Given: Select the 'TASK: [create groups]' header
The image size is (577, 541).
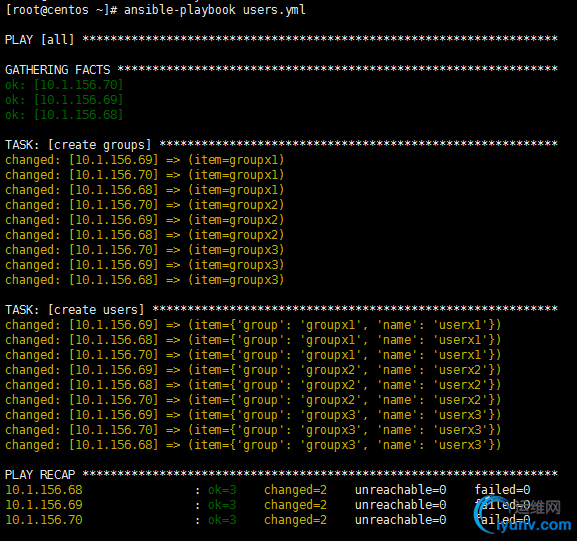Looking at the screenshot, I should click(x=78, y=145).
